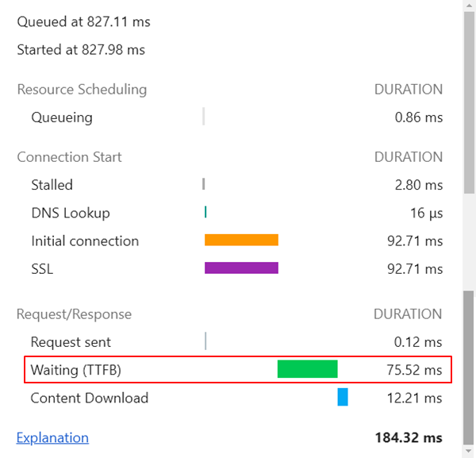Click the blue Content Download bar
Image resolution: width=476 pixels, height=458 pixels.
pos(343,397)
